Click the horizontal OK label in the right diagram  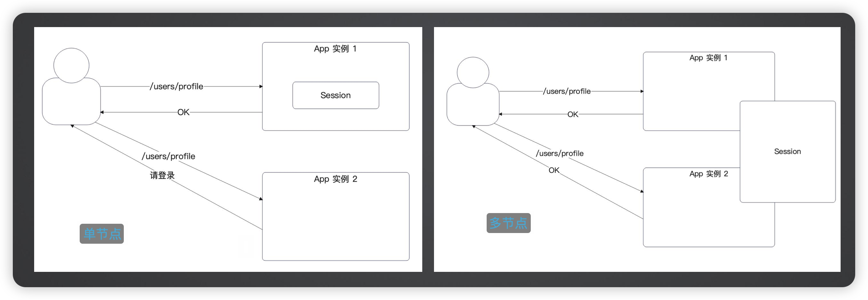coord(573,114)
